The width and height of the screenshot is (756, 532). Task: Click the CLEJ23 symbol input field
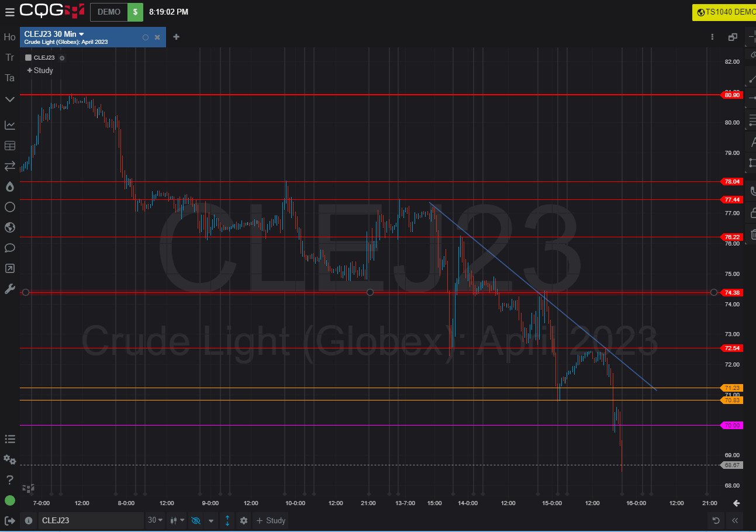point(91,520)
